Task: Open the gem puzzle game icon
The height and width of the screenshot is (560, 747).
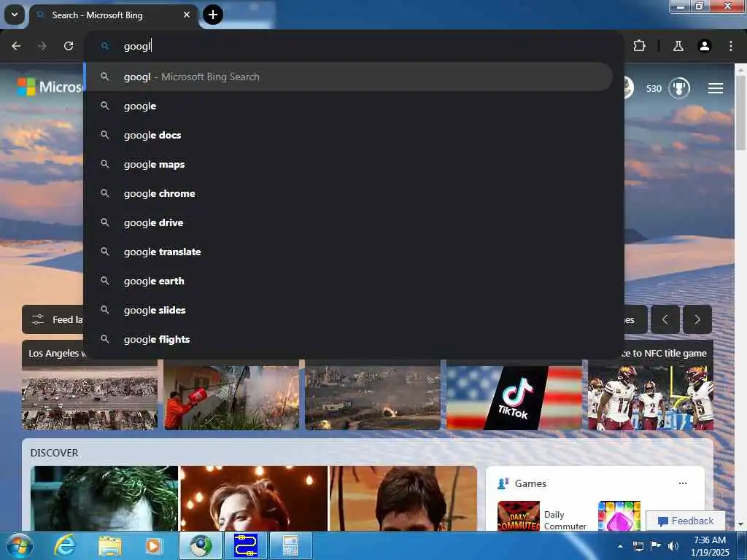Action: point(619,516)
